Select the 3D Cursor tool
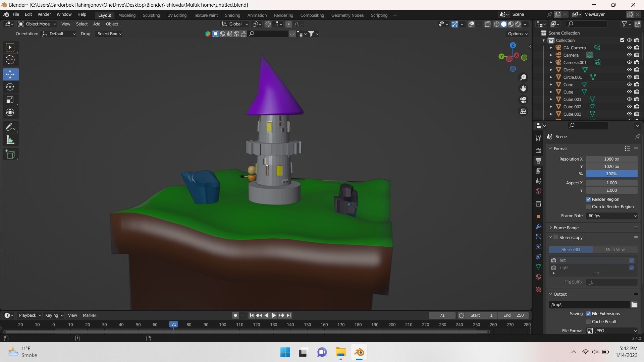The image size is (644, 362). 10,60
